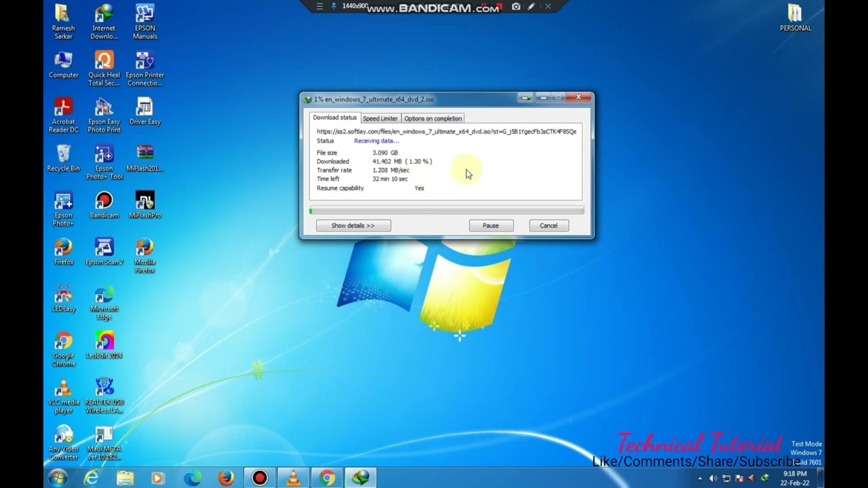Select the Computer desktop icon
The height and width of the screenshot is (488, 868).
(x=64, y=65)
